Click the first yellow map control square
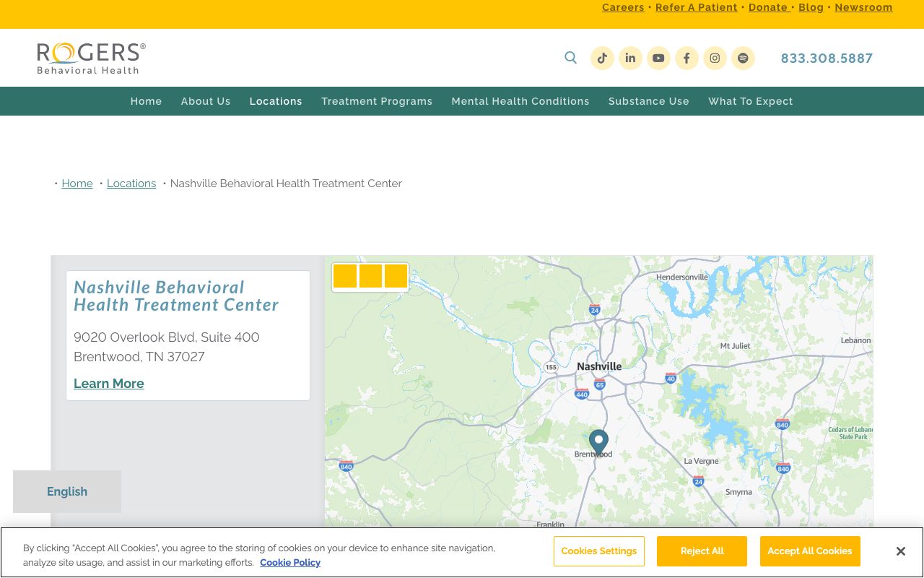Screen dimensions: 924x578 345,276
